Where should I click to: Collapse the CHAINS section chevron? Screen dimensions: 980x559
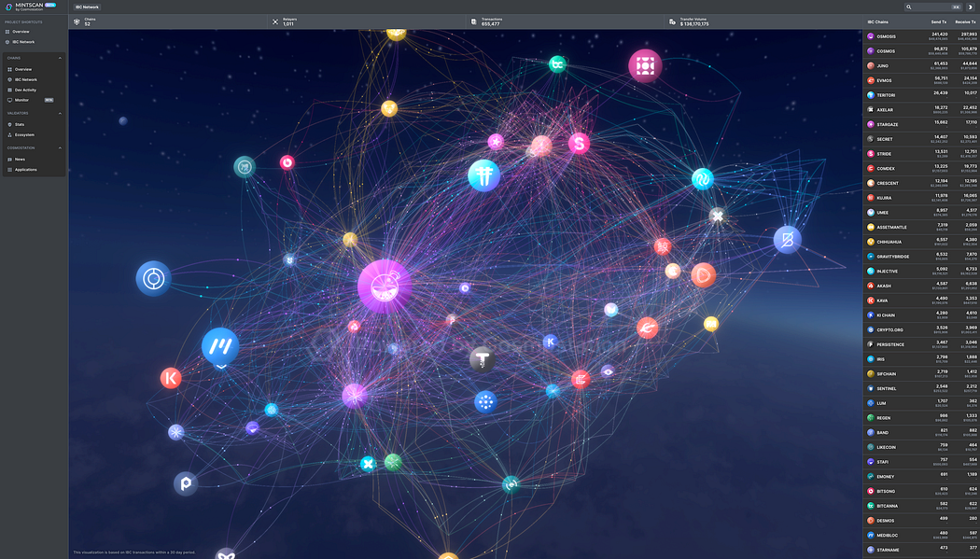(x=59, y=56)
